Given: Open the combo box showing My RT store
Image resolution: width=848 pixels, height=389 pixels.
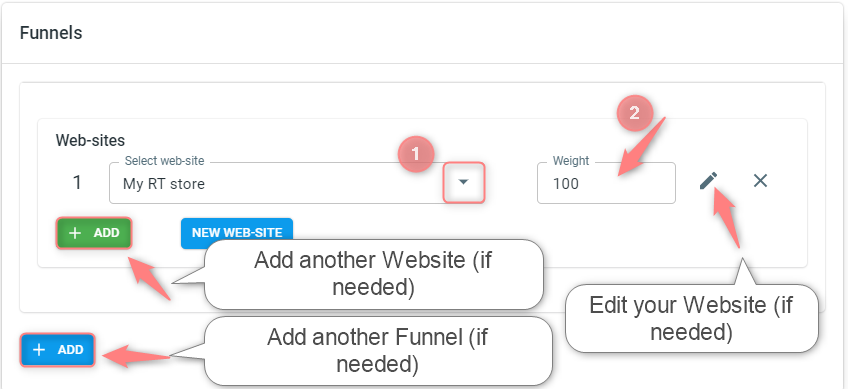Looking at the screenshot, I should [297, 183].
